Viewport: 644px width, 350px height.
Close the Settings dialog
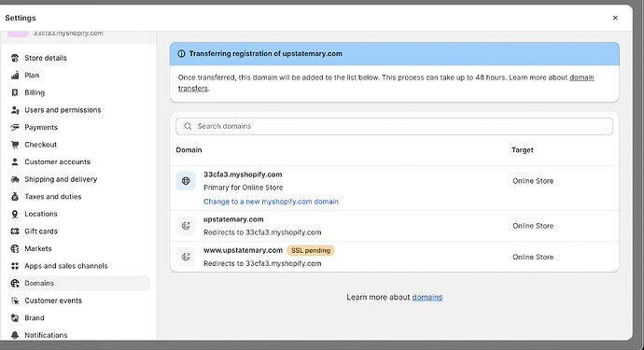point(615,18)
